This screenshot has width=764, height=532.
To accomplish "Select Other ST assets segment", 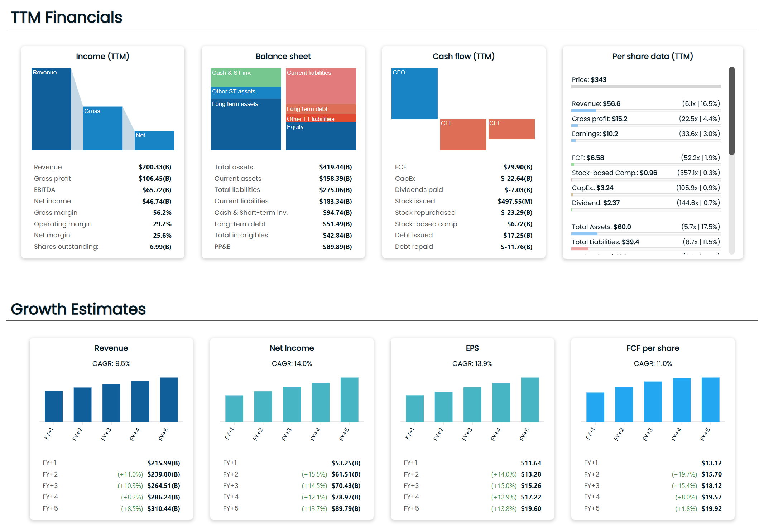I will tap(246, 93).
